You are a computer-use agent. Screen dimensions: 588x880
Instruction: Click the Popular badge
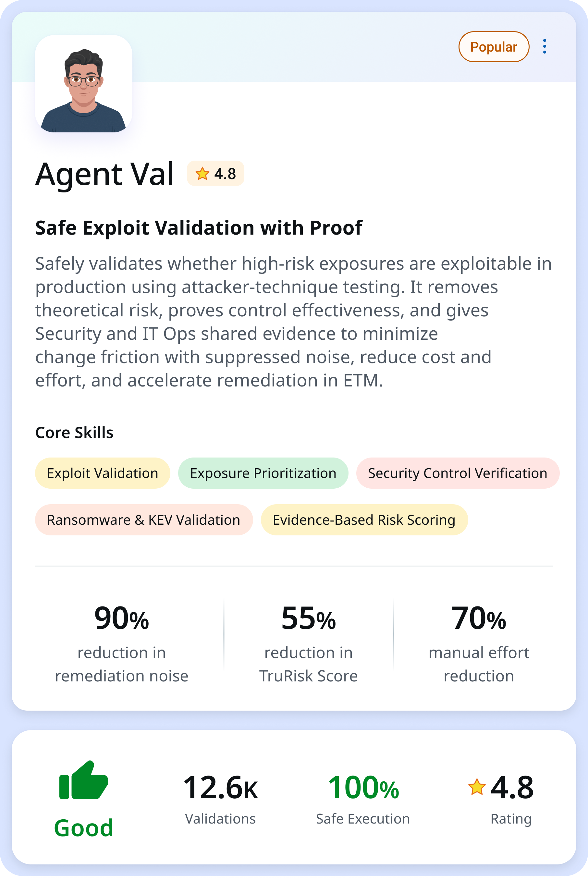[494, 47]
